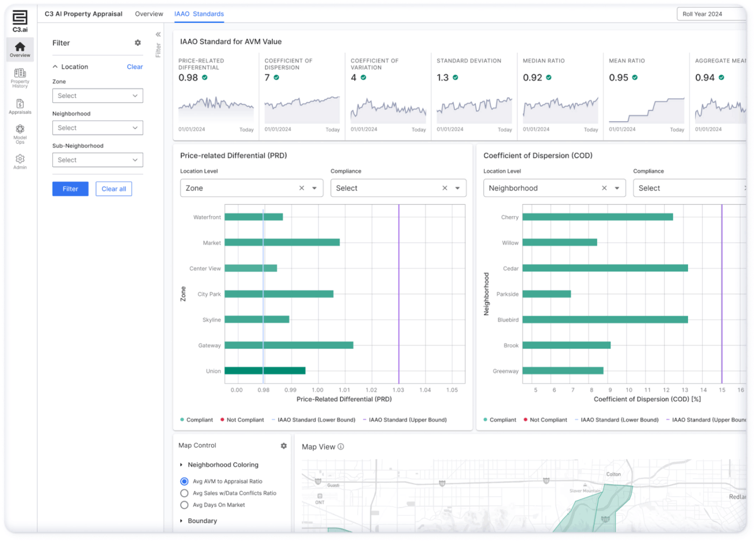Select Avg Sales w/Data Conflicts Ratio coloring
This screenshot has height=542, width=756.
(184, 493)
